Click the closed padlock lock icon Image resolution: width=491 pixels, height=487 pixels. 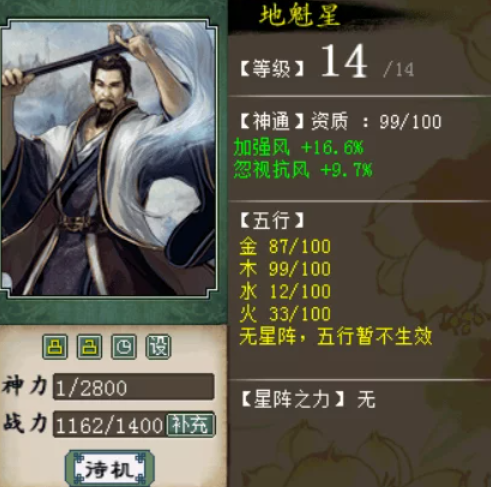pos(55,347)
